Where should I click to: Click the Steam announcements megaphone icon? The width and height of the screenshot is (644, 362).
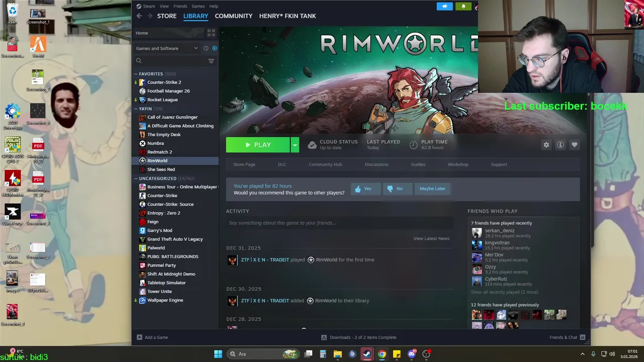[x=444, y=7]
